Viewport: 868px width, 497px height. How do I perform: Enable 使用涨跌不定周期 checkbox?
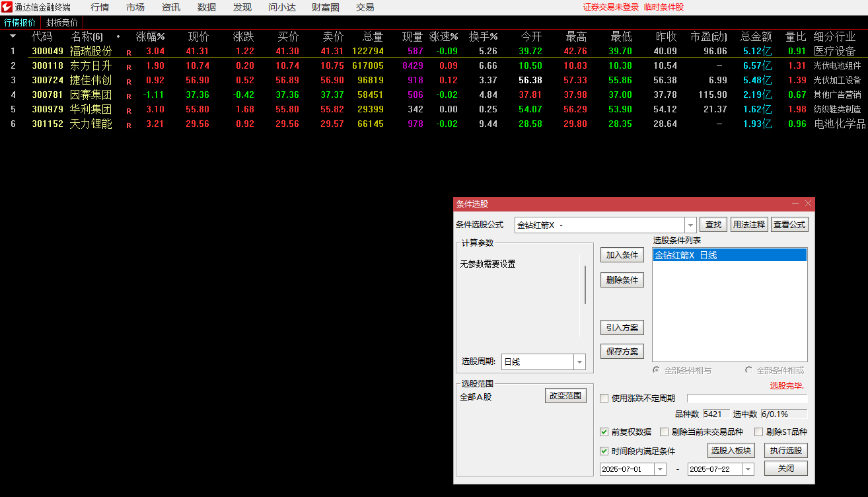(x=604, y=398)
